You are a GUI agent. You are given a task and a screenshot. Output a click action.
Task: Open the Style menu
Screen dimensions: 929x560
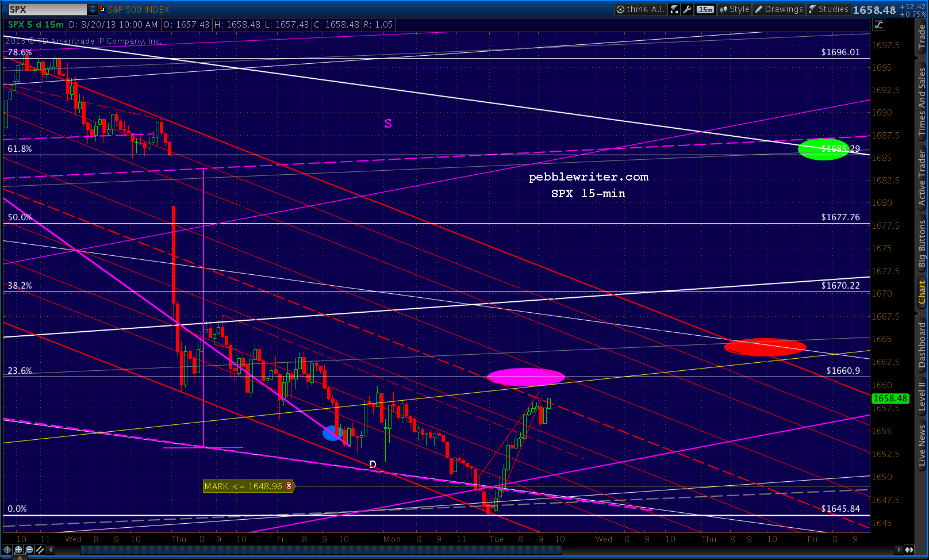click(x=734, y=9)
